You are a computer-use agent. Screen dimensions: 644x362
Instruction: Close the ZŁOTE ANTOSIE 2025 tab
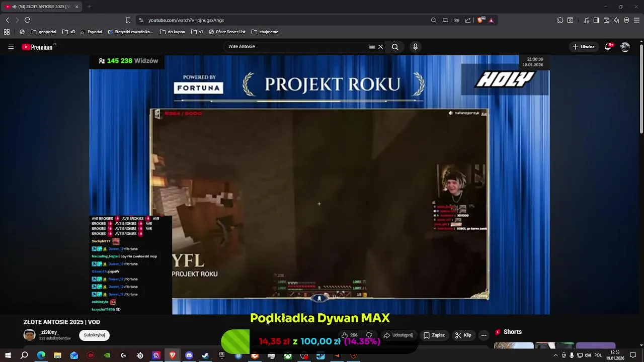(76, 7)
